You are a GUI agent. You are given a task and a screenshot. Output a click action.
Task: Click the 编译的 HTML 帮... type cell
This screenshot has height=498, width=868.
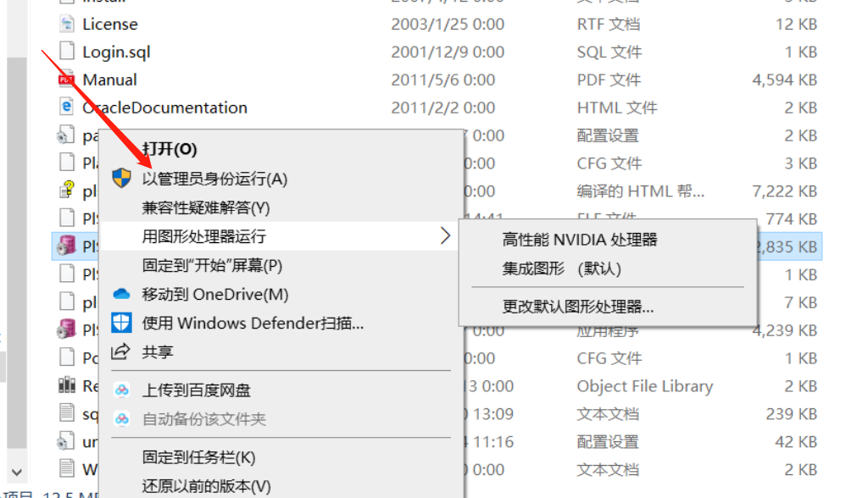pyautogui.click(x=641, y=191)
